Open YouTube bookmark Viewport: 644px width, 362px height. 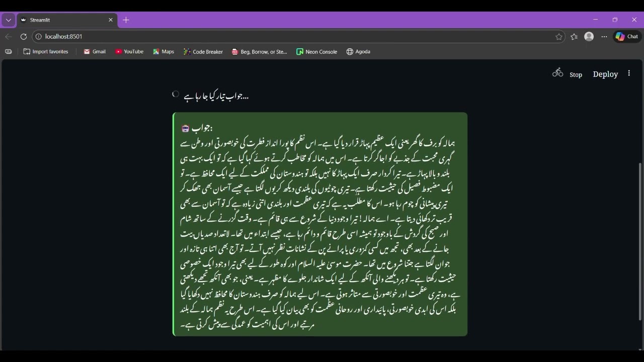click(x=129, y=52)
